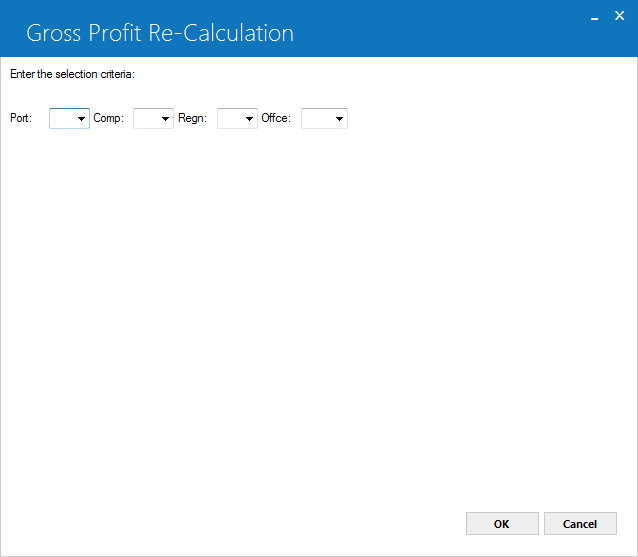Image resolution: width=638 pixels, height=557 pixels.
Task: Close the dialog using the X icon
Action: point(619,16)
